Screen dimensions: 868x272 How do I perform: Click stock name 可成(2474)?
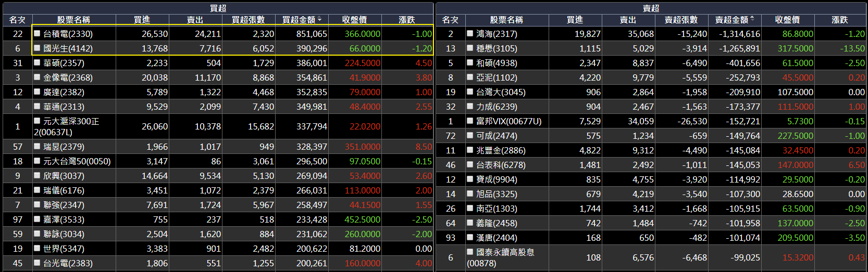click(497, 136)
